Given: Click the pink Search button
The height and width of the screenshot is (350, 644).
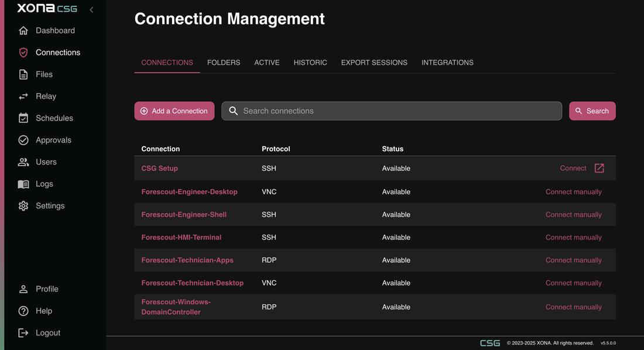Looking at the screenshot, I should tap(592, 111).
